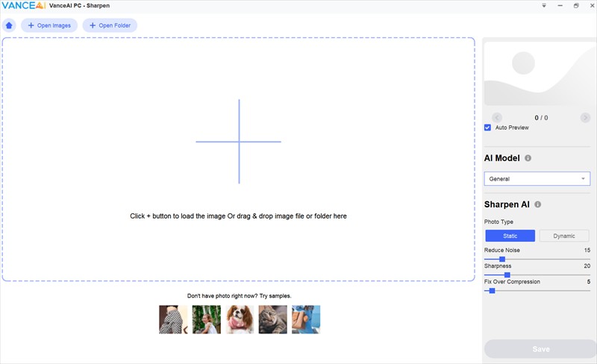Show next preview image arrow

585,118
